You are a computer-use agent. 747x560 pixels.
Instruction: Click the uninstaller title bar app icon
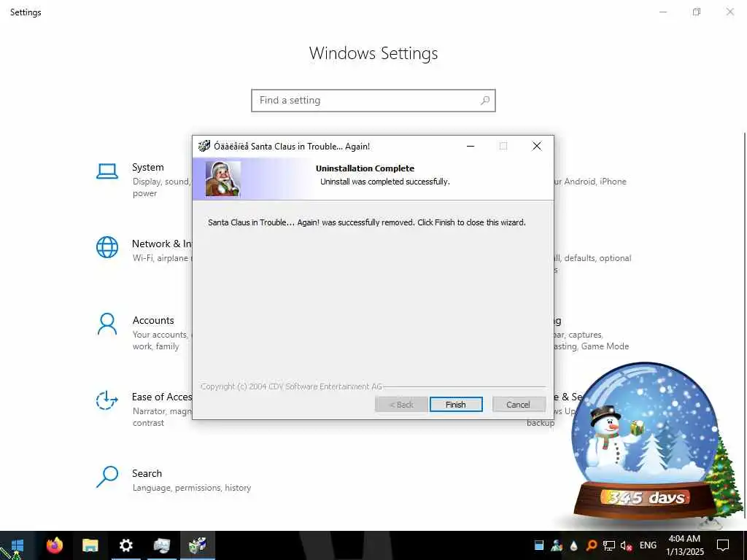click(x=204, y=146)
